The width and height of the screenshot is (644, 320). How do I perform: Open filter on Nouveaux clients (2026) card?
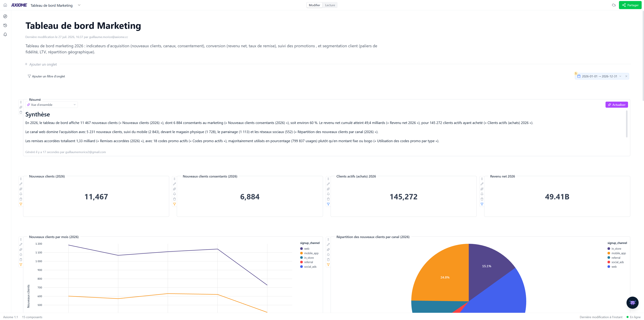tap(21, 204)
